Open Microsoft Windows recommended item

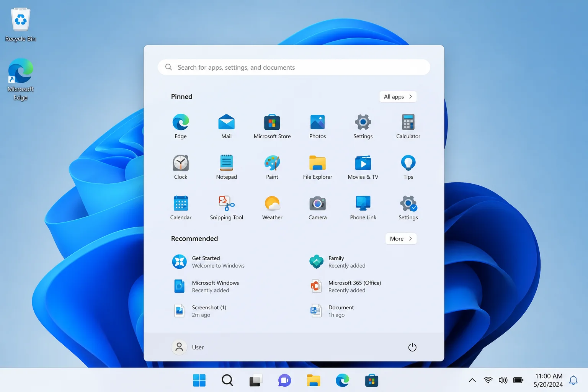[x=206, y=286]
